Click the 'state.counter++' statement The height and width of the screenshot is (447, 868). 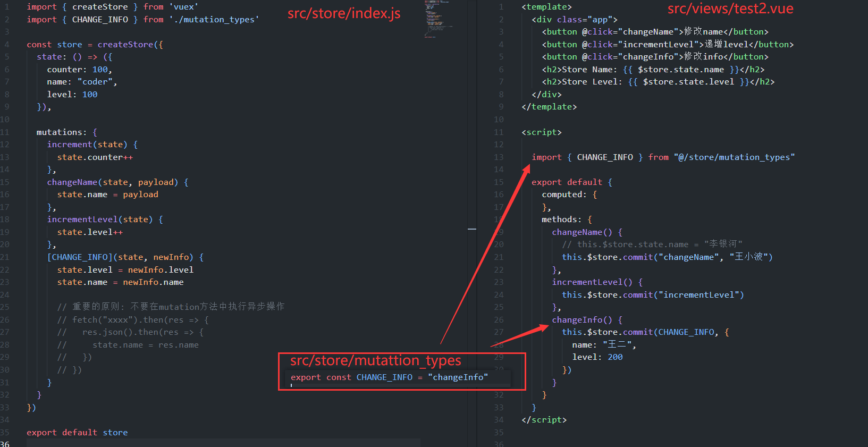95,157
